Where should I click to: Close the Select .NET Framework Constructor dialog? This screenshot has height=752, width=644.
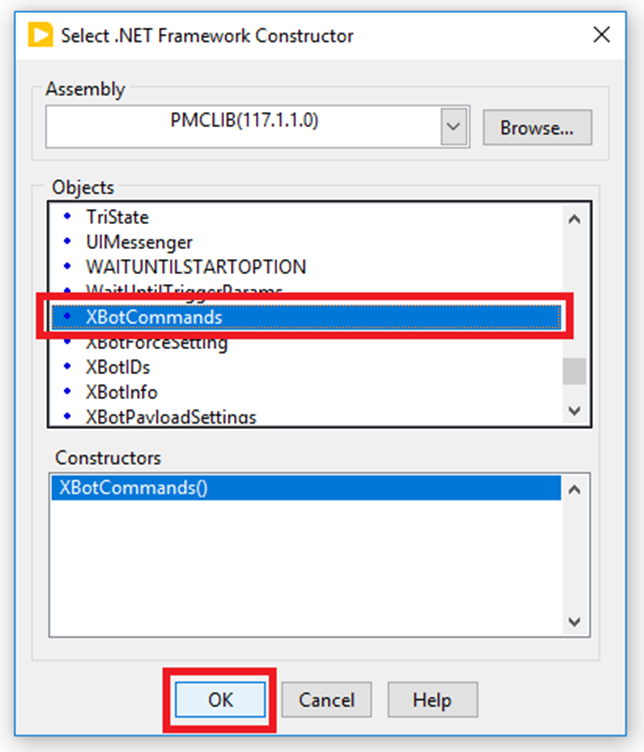coord(602,35)
